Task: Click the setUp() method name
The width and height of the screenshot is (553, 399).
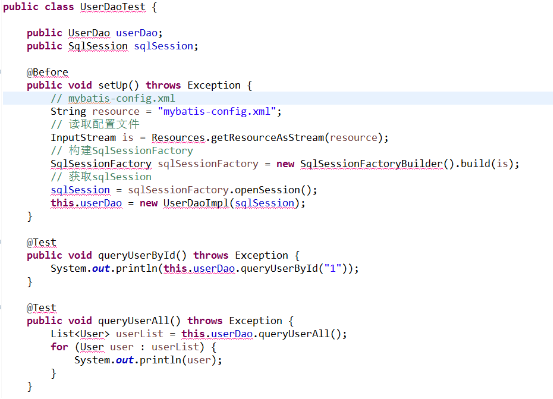Action: click(118, 85)
